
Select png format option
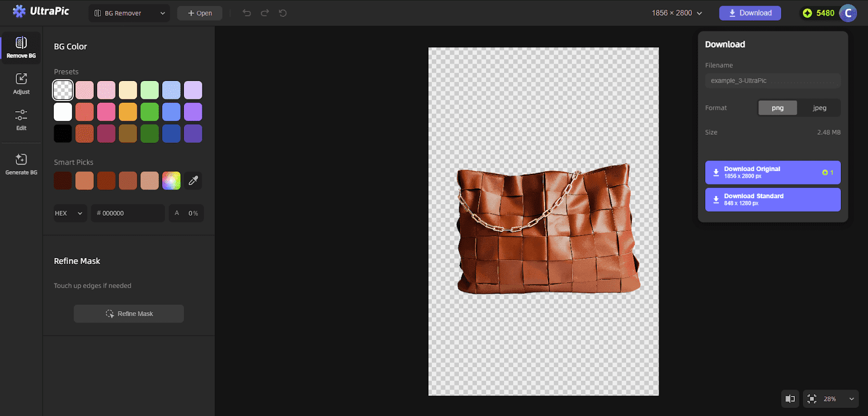pyautogui.click(x=777, y=108)
